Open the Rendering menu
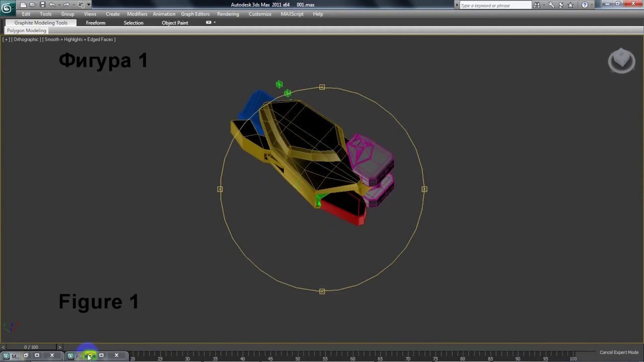This screenshot has width=644, height=362. (x=228, y=14)
